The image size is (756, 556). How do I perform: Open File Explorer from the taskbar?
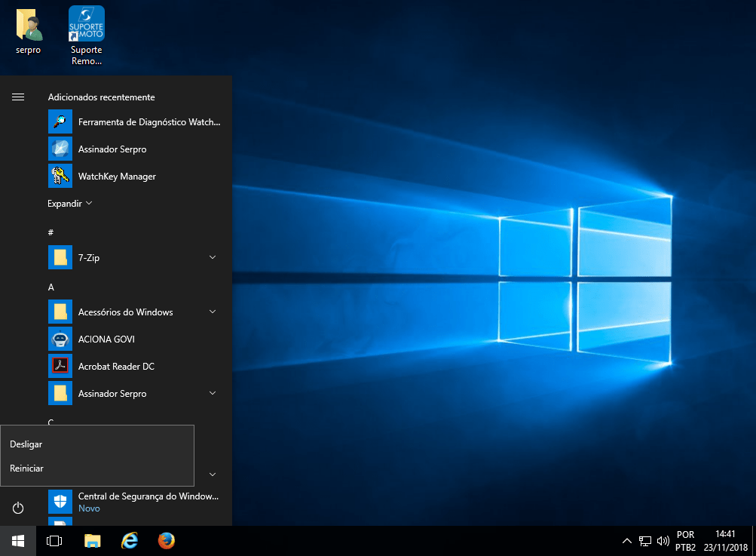pyautogui.click(x=92, y=541)
